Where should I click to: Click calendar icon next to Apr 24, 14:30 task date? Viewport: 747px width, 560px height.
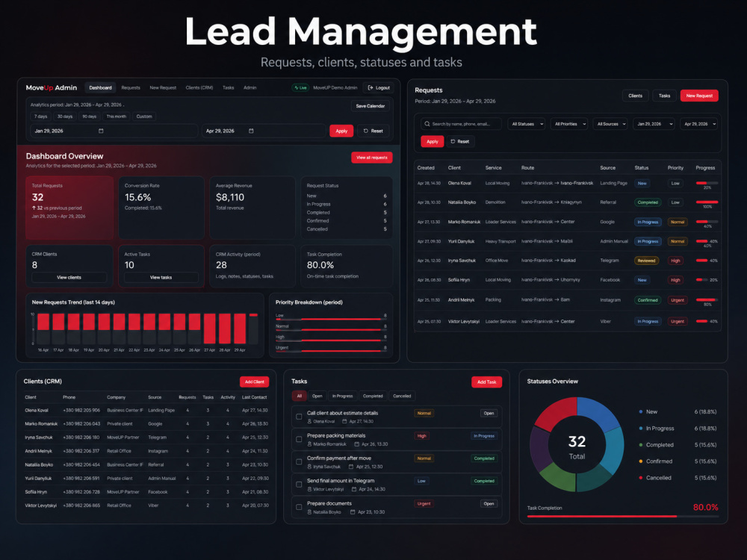click(354, 489)
